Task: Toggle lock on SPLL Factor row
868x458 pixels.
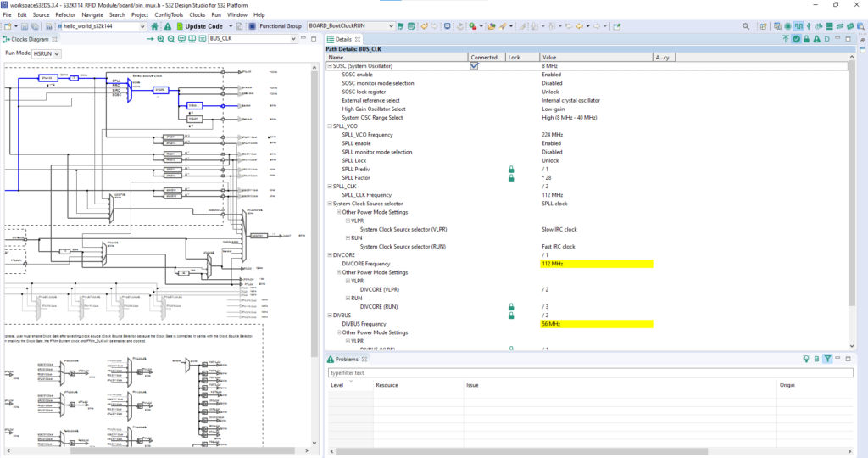Action: pyautogui.click(x=511, y=178)
